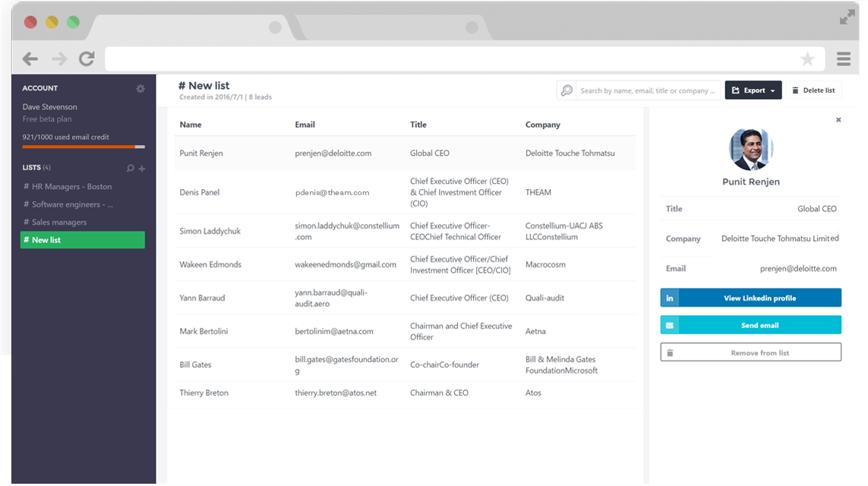Click the browser forward arrow
The height and width of the screenshot is (486, 868).
point(59,58)
